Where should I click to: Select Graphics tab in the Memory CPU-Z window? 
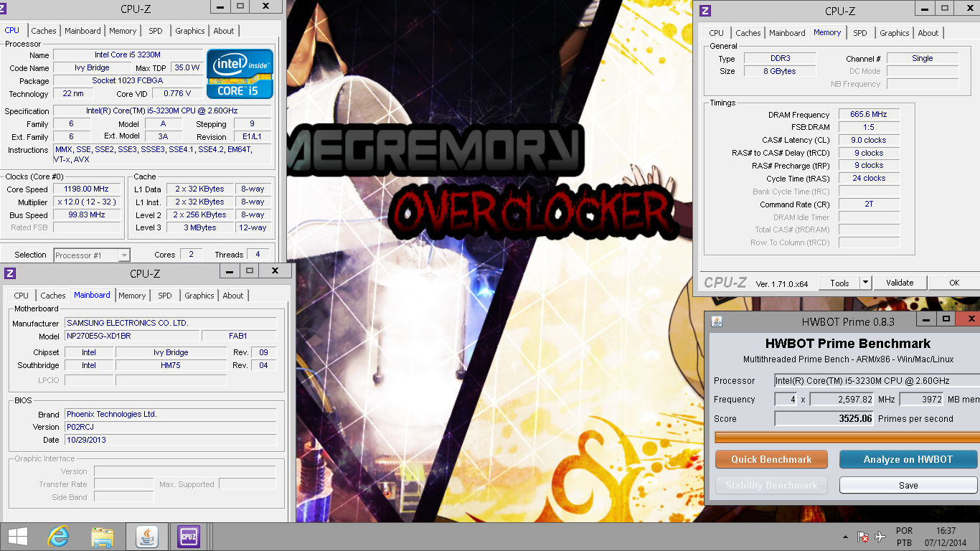coord(894,33)
